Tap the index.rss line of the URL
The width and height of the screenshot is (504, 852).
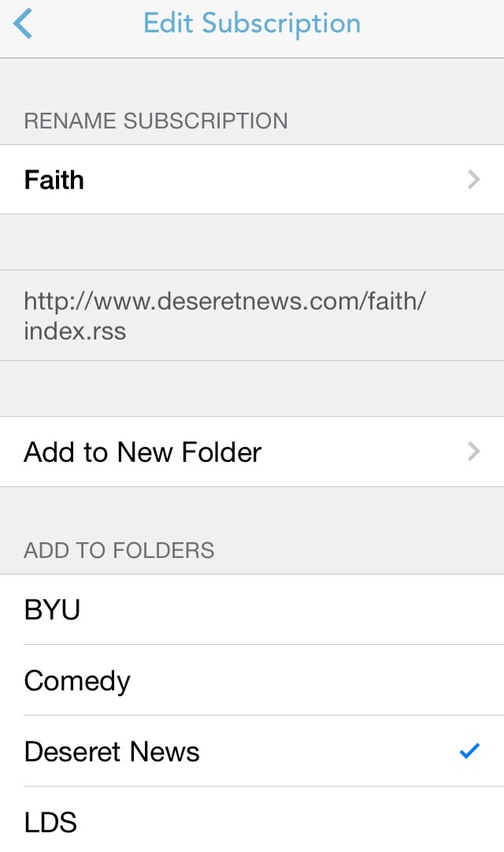point(75,331)
